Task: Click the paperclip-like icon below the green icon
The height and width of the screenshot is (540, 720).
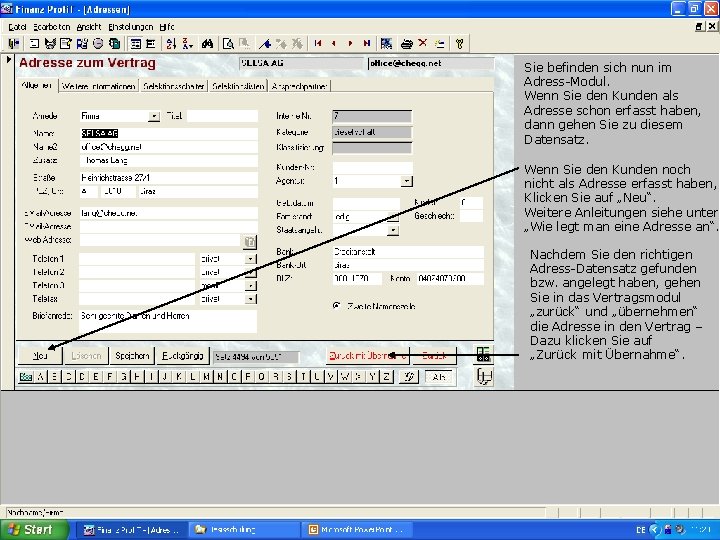Action: (x=484, y=377)
